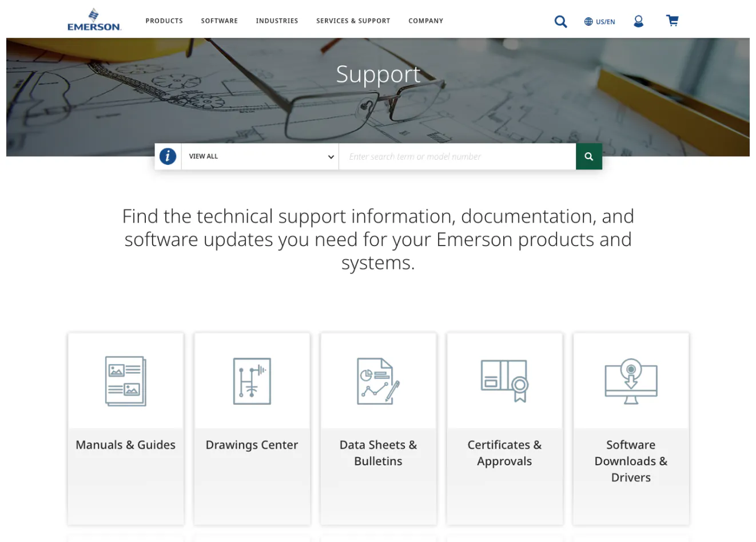Open the shopping cart
The height and width of the screenshot is (542, 756).
point(673,21)
